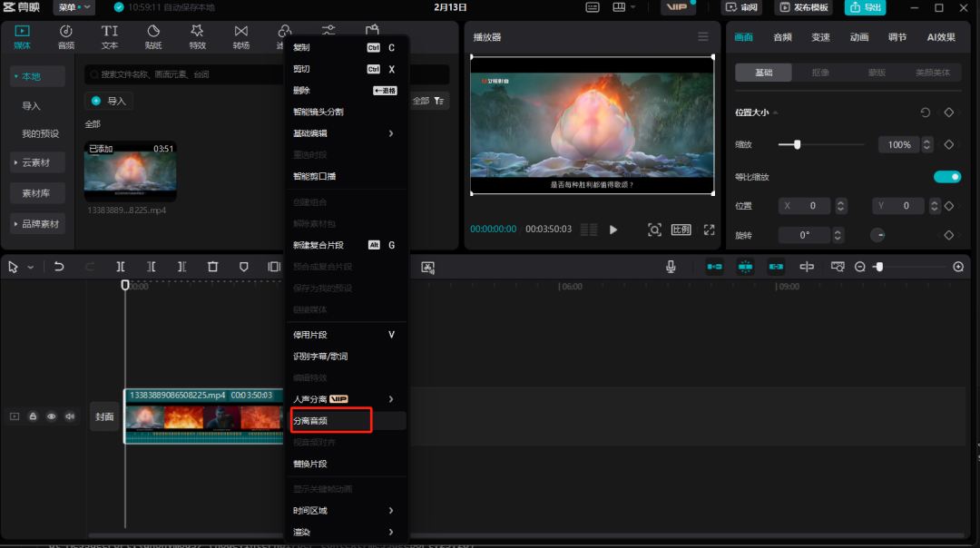The image size is (980, 548).
Task: Click the keyboard shortcuts icon in title bar
Action: pyautogui.click(x=592, y=7)
